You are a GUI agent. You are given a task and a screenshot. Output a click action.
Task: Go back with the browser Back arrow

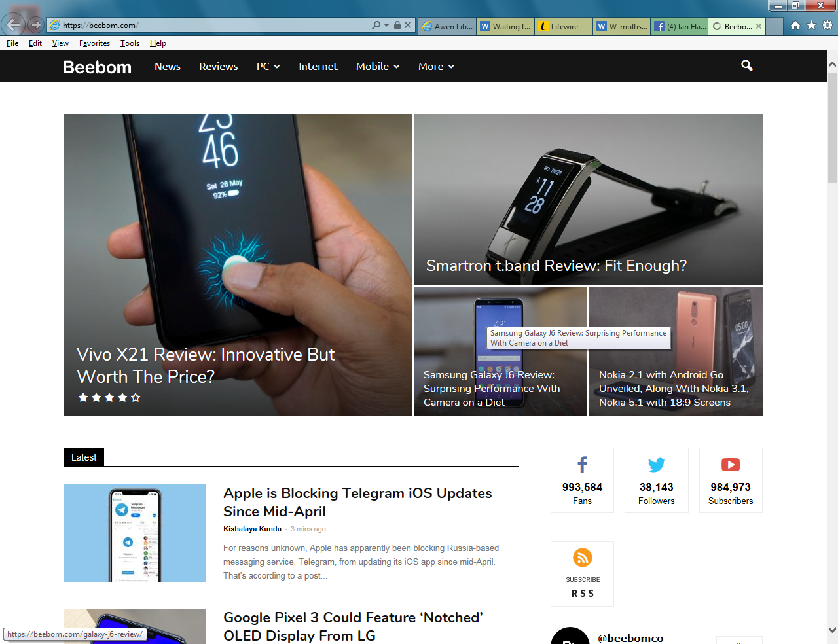pyautogui.click(x=13, y=25)
